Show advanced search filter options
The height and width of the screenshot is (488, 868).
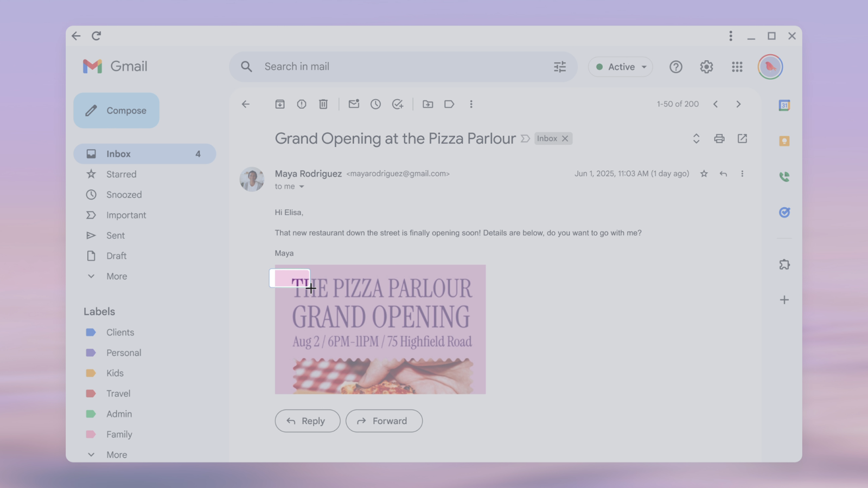[x=560, y=67]
